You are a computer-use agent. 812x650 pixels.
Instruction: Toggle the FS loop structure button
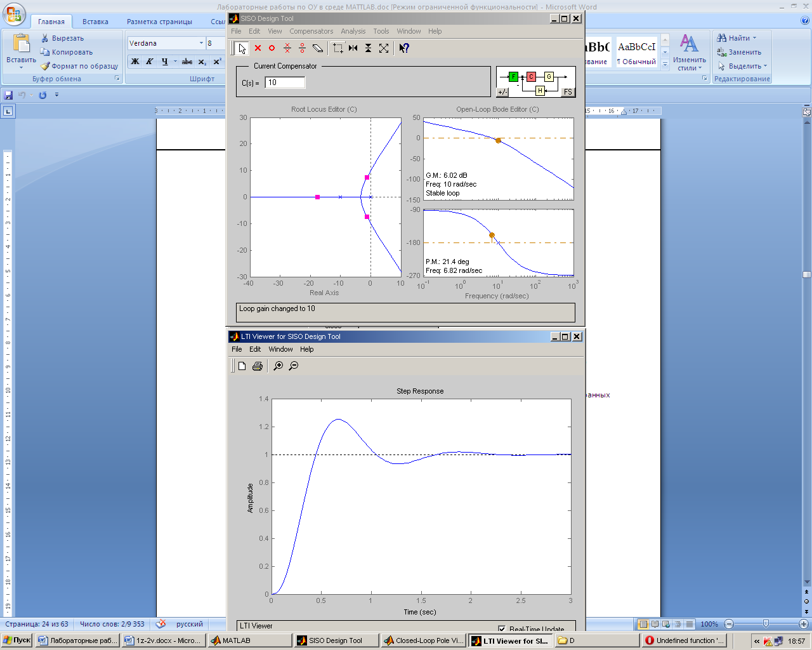coord(568,91)
